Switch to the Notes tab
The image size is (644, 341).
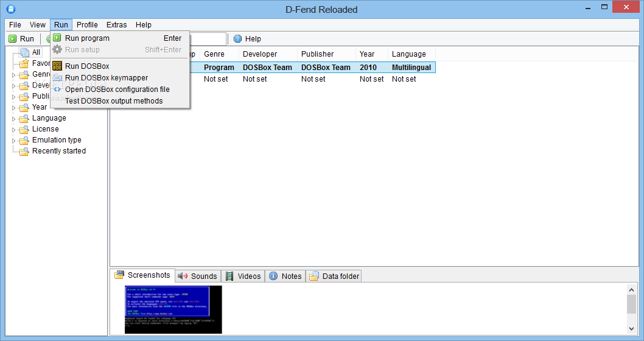pos(285,276)
